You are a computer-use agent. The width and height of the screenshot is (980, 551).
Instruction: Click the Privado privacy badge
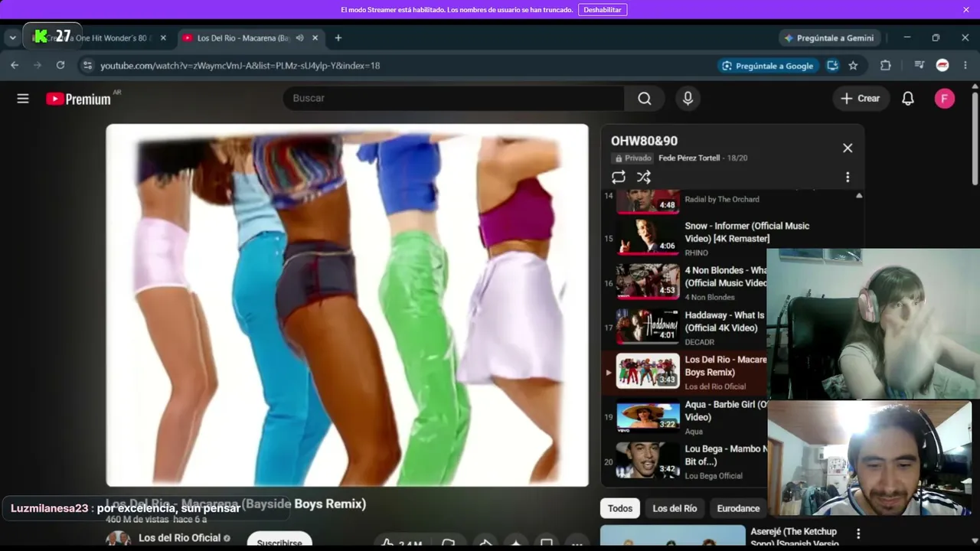(632, 158)
